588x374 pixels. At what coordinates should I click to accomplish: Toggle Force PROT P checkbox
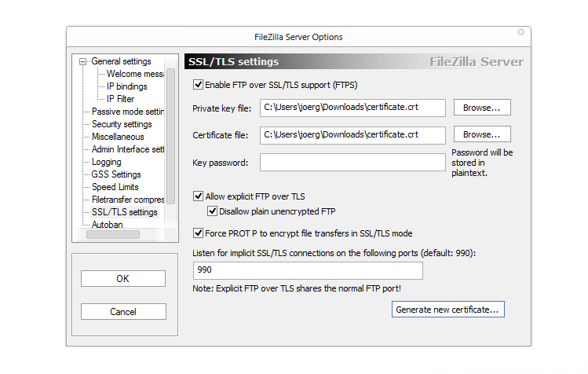click(x=199, y=233)
